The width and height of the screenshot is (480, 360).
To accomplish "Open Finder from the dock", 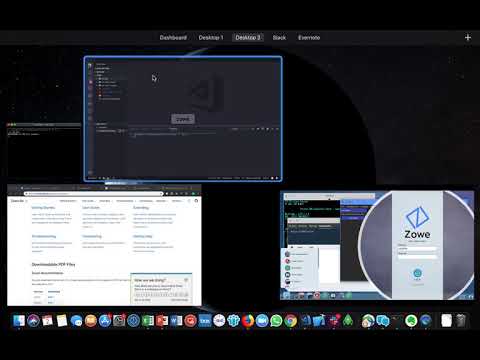I will point(19,321).
